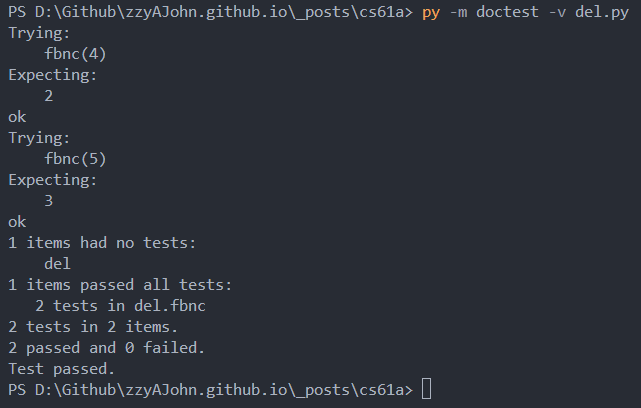Click the word 'doctest' in the command

pyautogui.click(x=507, y=12)
